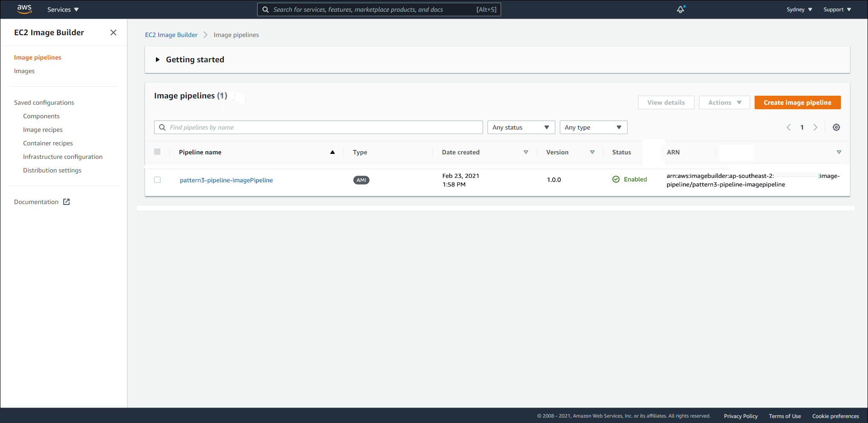Viewport: 868px width, 423px height.
Task: Go to Images in sidebar
Action: [24, 71]
